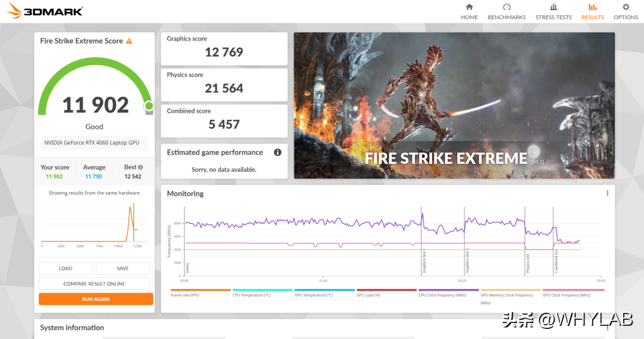The height and width of the screenshot is (339, 644).
Task: Click the Physics test marker in chart
Action: click(x=528, y=263)
